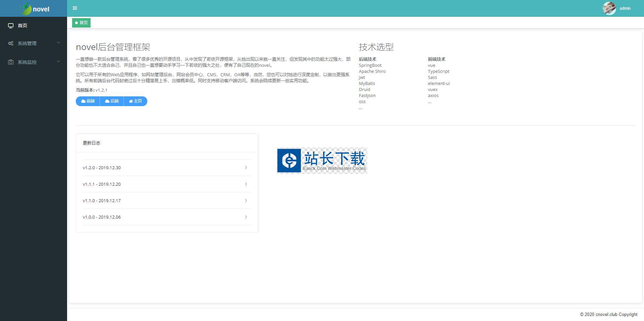This screenshot has height=321, width=644.
Task: Open the admin user avatar
Action: 609,8
